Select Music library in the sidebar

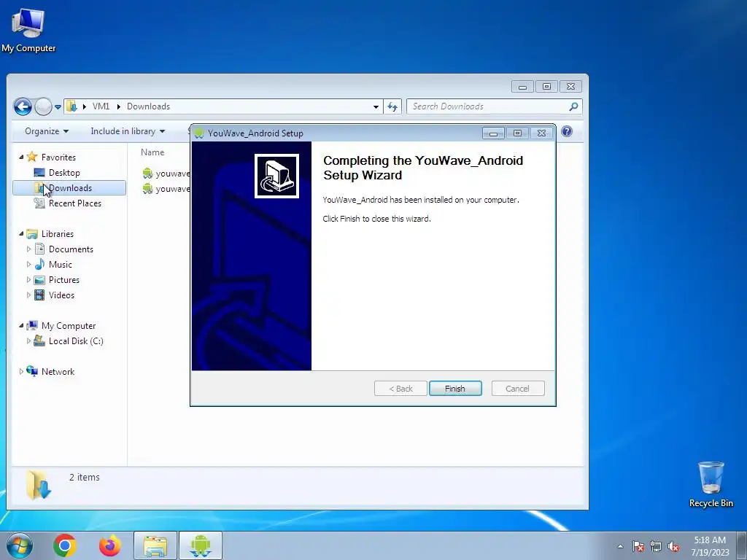point(60,264)
